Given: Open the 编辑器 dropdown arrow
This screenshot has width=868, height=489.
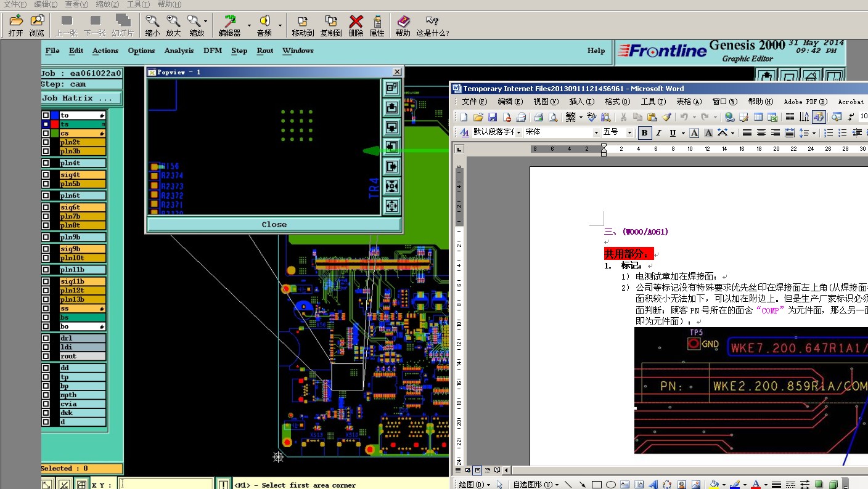Looking at the screenshot, I should [x=249, y=26].
